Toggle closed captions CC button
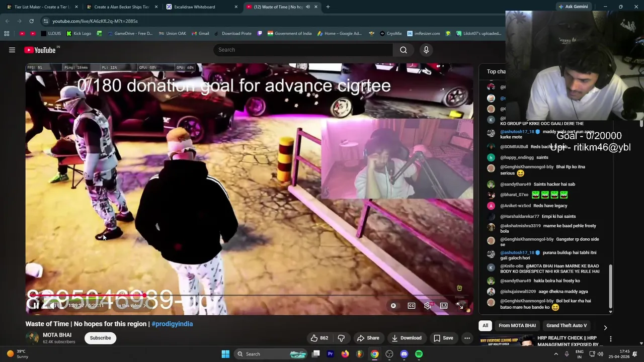 (x=412, y=306)
